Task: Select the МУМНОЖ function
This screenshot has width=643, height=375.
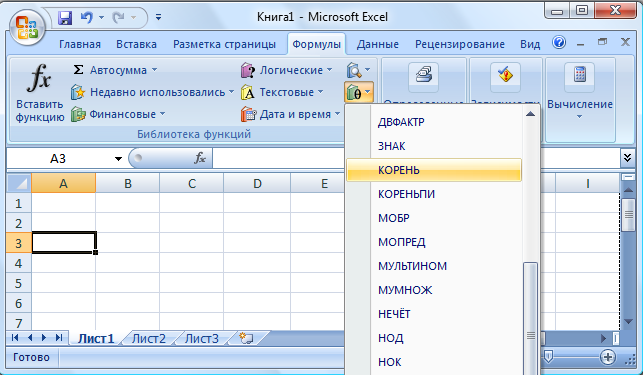Action: (434, 290)
